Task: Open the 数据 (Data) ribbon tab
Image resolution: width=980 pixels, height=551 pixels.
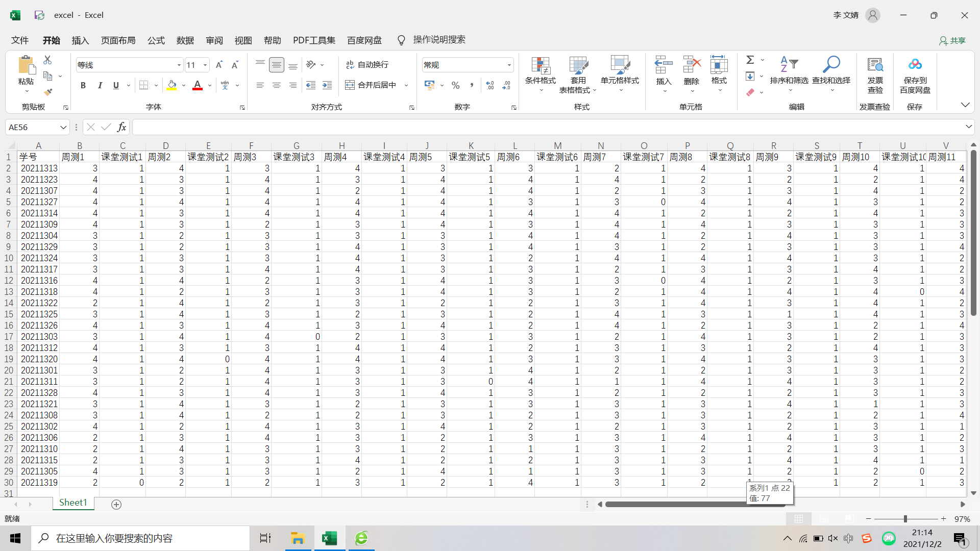Action: [x=185, y=40]
